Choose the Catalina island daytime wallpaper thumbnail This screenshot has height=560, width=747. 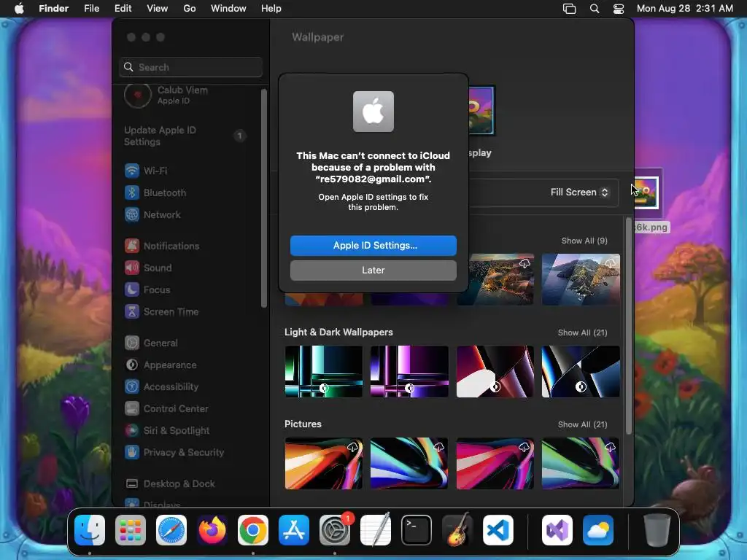(x=581, y=279)
